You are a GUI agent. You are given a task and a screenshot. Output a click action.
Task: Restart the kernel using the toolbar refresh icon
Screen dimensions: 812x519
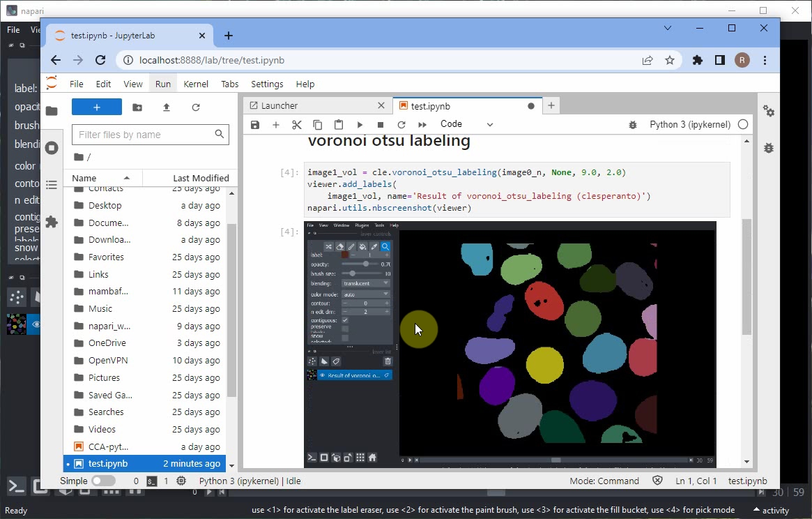click(401, 125)
